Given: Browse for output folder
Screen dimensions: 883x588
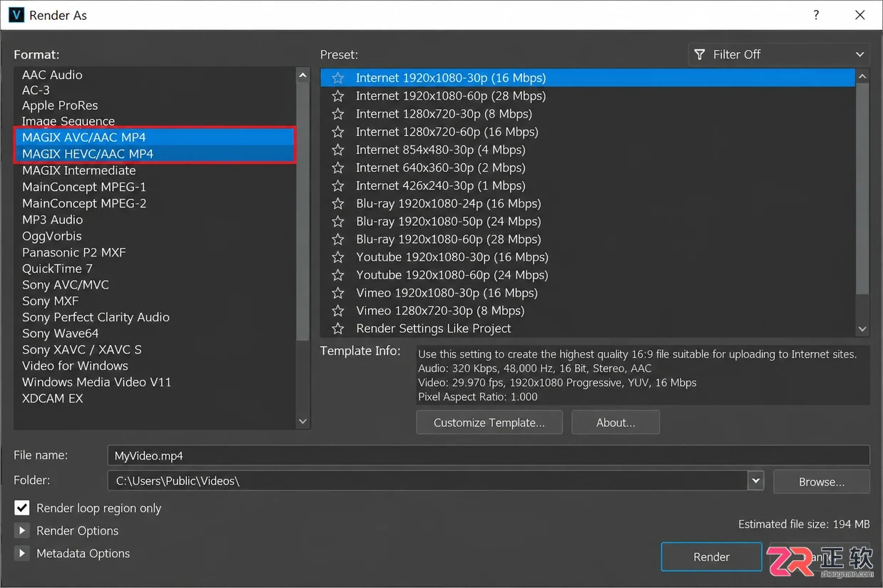Looking at the screenshot, I should click(x=822, y=482).
